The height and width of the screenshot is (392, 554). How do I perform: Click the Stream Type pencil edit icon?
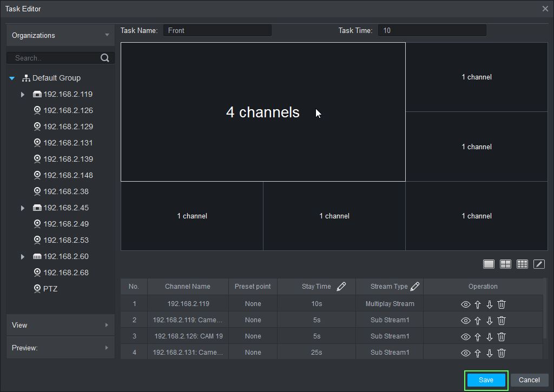[x=415, y=287]
